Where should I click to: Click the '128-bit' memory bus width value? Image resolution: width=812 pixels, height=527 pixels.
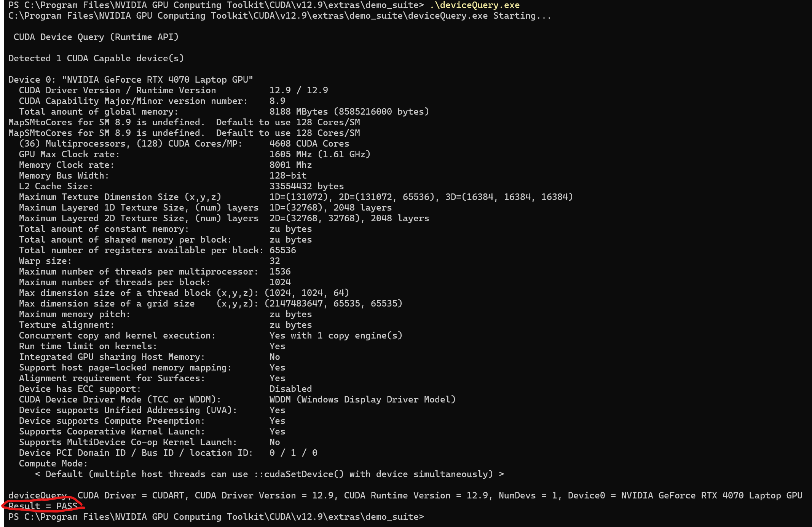288,176
